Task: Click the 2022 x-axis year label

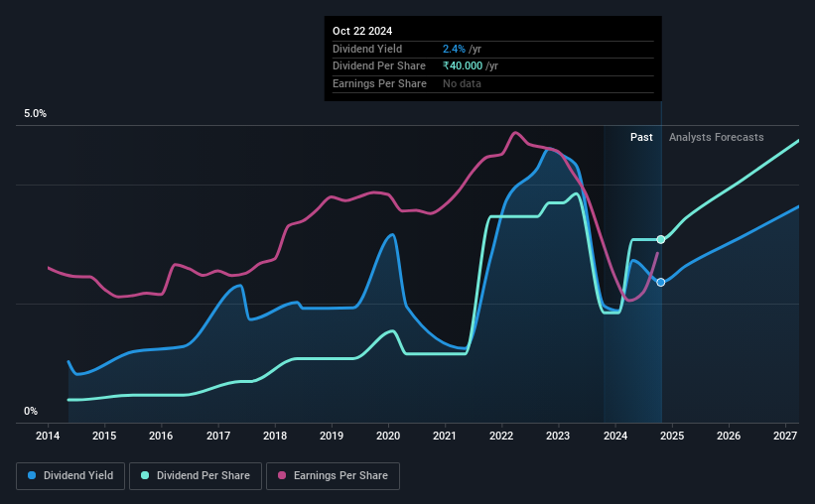Action: coord(501,436)
